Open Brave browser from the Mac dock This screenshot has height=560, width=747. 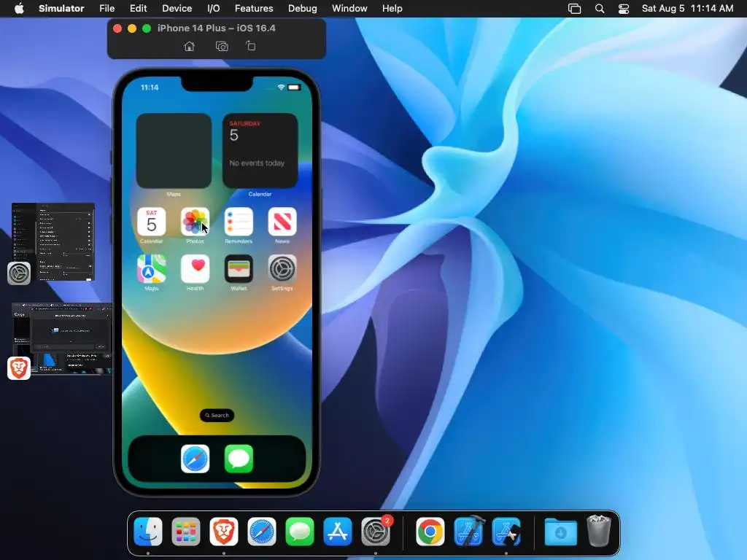pos(223,532)
